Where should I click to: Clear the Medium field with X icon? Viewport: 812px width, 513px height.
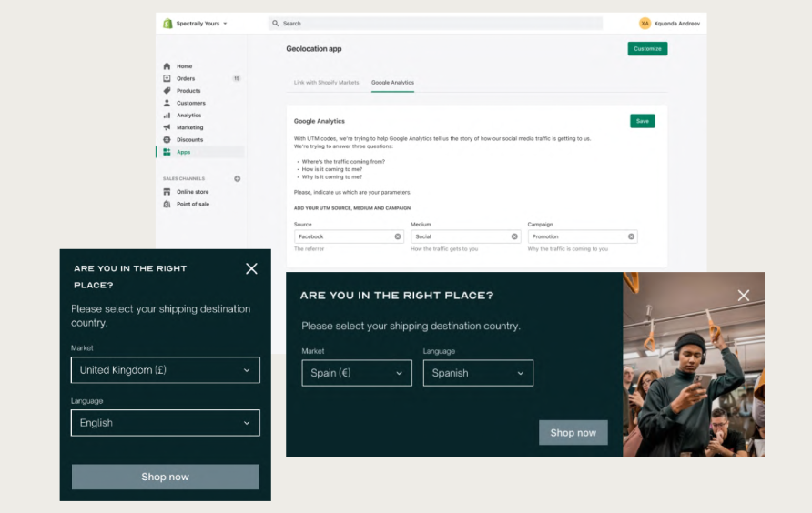click(514, 236)
